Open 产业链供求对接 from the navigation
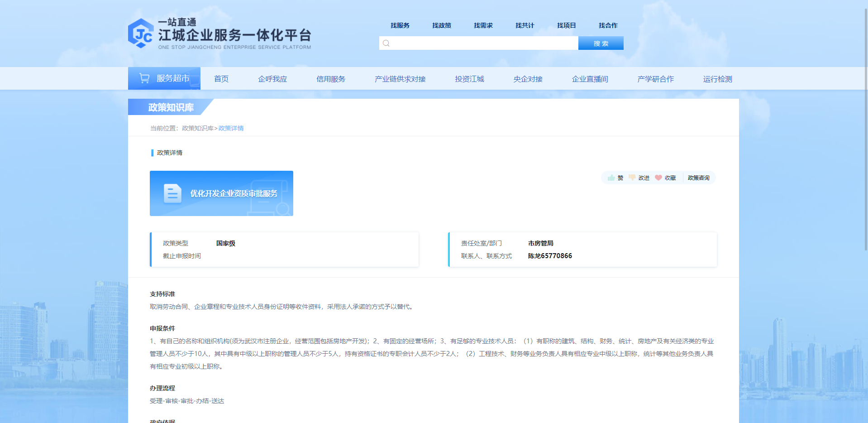 (x=400, y=78)
